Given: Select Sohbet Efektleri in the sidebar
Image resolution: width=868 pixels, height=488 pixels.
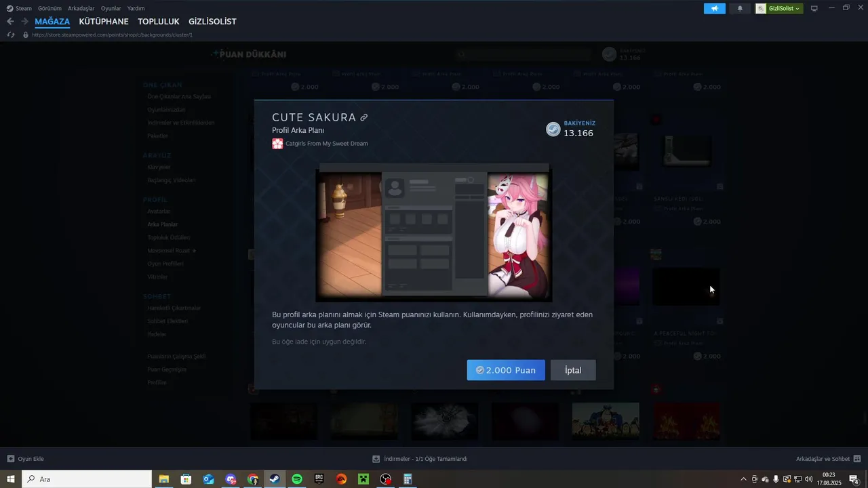Looking at the screenshot, I should click(167, 321).
